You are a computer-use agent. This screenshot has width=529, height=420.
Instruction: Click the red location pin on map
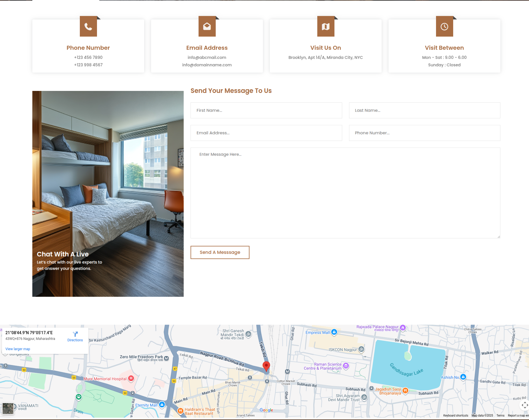[x=266, y=366]
